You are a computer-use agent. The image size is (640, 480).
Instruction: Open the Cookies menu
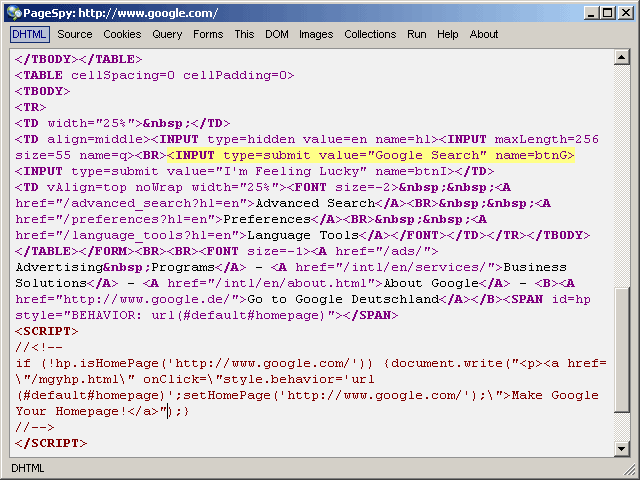pos(122,34)
